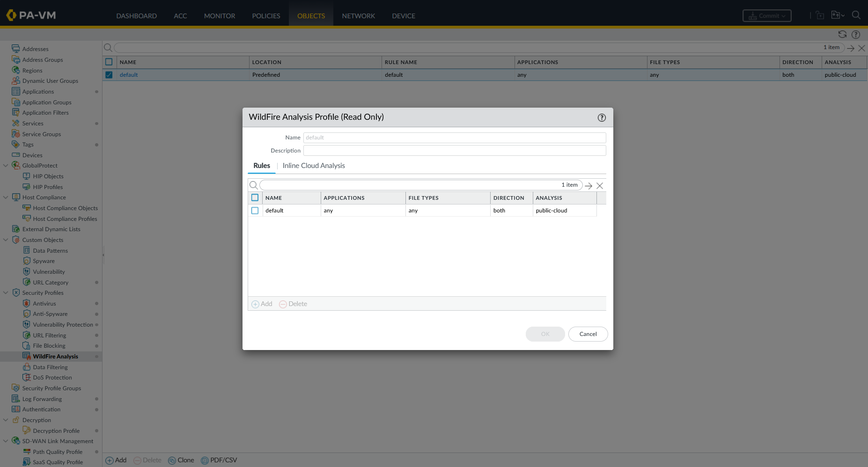Viewport: 868px width, 467px height.
Task: Click the Description input field
Action: (455, 151)
